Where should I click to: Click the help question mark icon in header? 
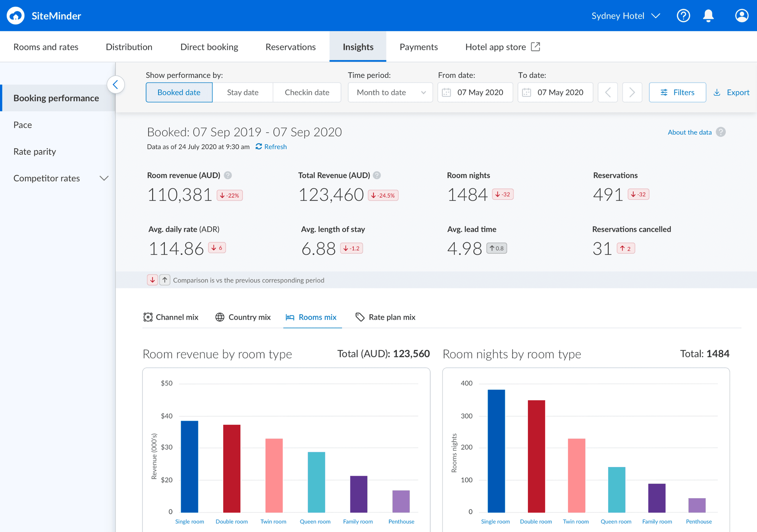683,15
